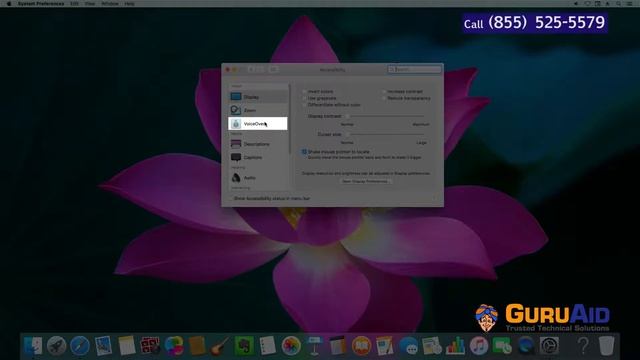Image resolution: width=640 pixels, height=360 pixels.
Task: Open Notification Center from menu bar
Action: click(x=630, y=3)
